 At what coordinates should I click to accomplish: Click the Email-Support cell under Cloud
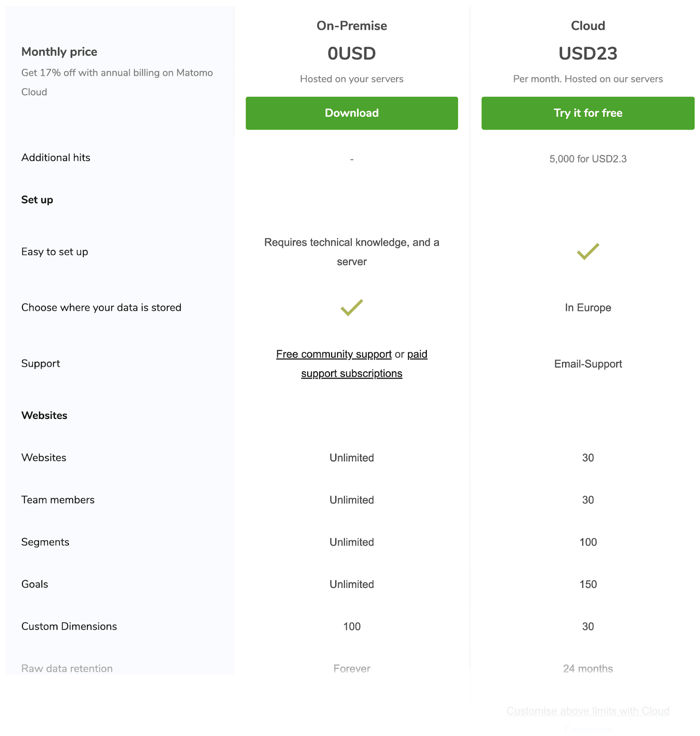[588, 363]
